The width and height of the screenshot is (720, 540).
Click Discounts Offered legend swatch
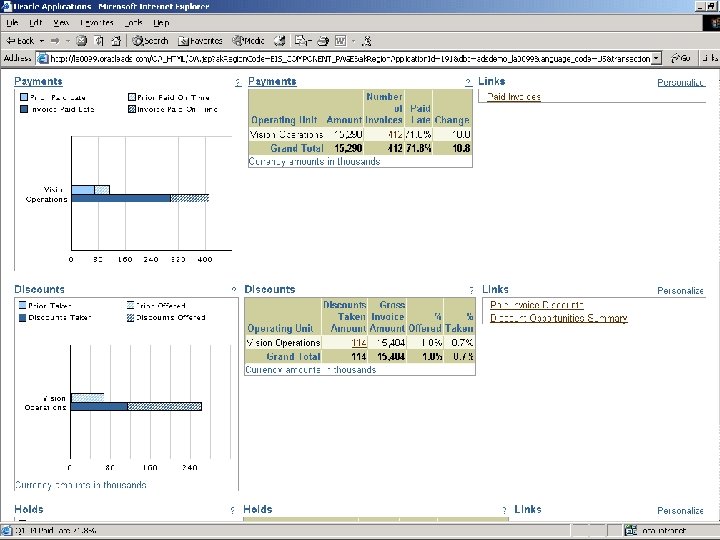click(x=130, y=317)
